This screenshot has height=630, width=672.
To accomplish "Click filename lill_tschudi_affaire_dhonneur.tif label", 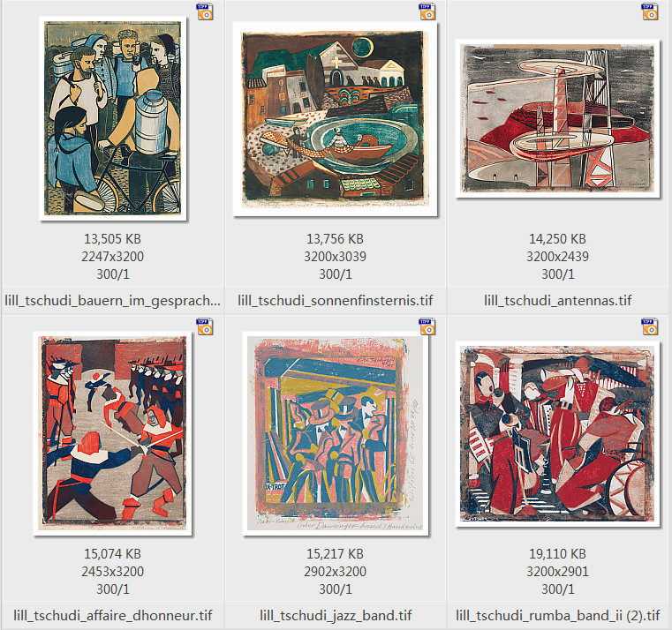I will coord(113,615).
